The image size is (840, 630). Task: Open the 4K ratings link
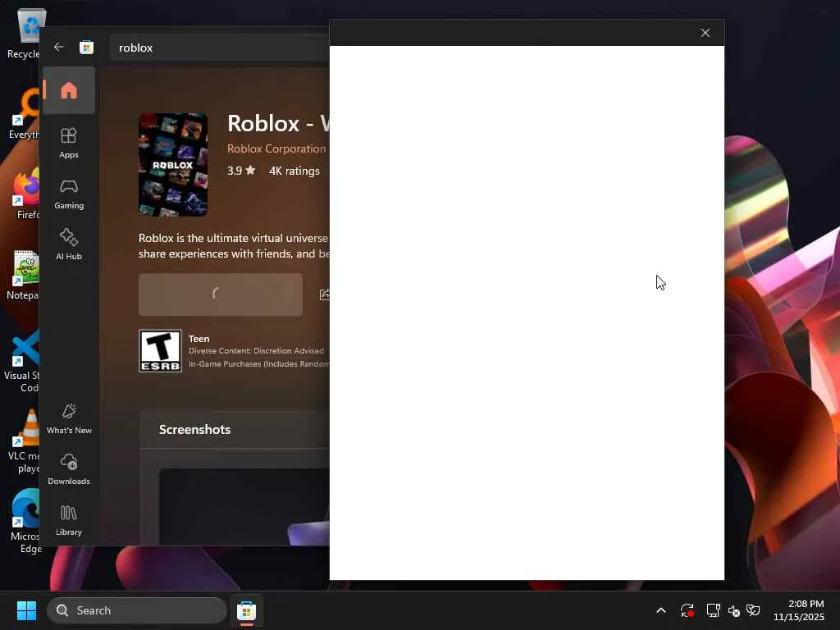click(294, 171)
